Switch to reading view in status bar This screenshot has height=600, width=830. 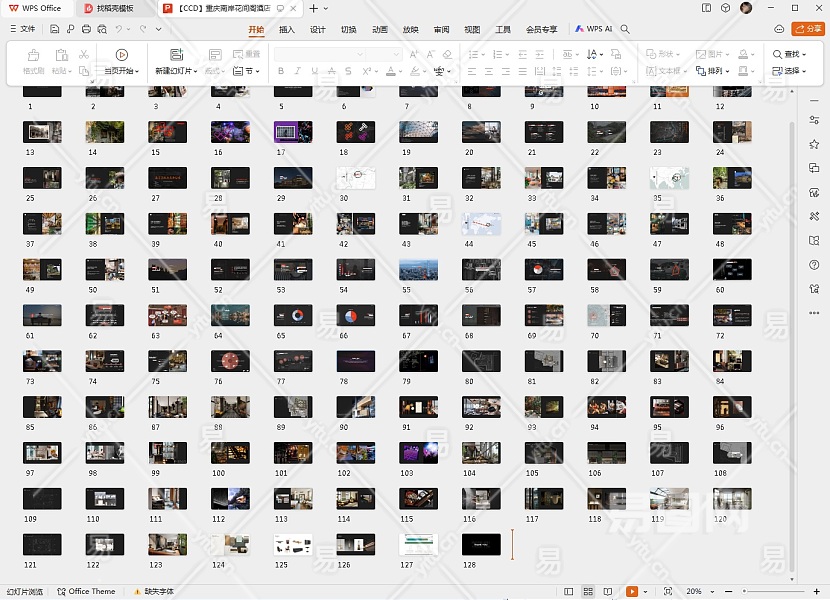(608, 591)
